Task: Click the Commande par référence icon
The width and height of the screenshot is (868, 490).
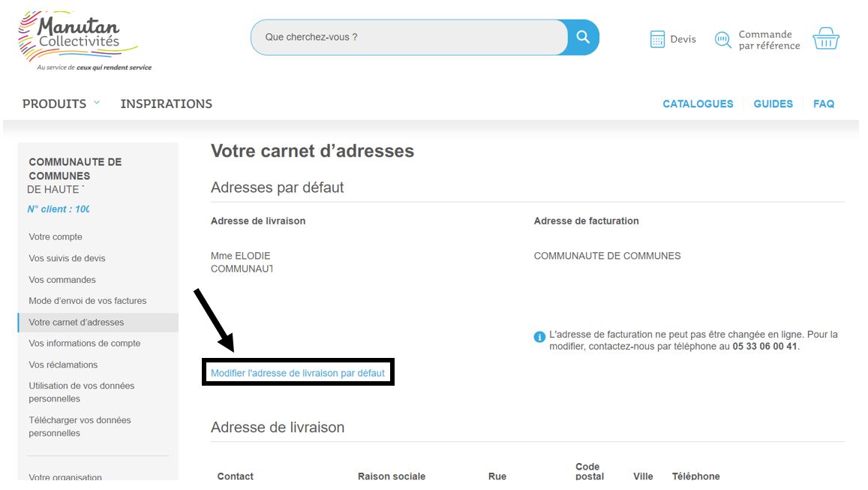Action: [722, 40]
